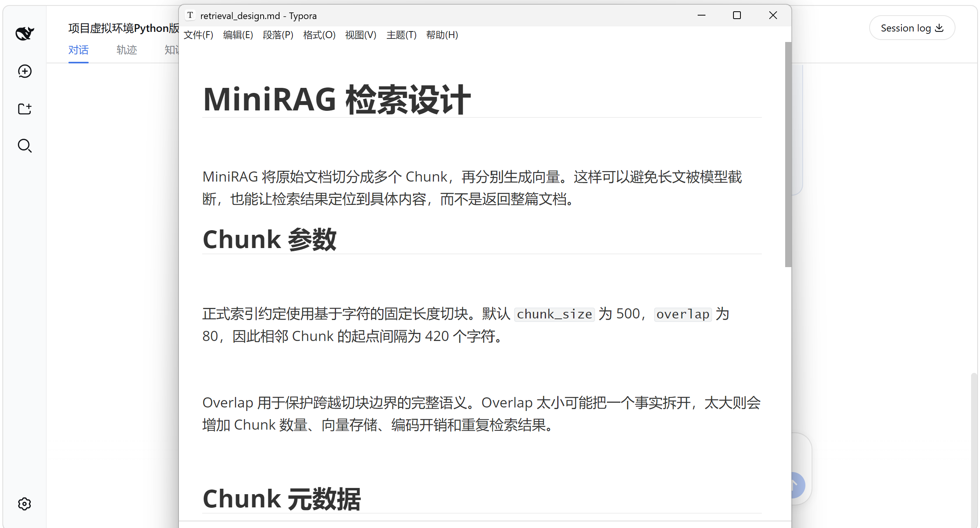
Task: Click the paragraph beginning Overlap 用于保护
Action: pos(481,414)
